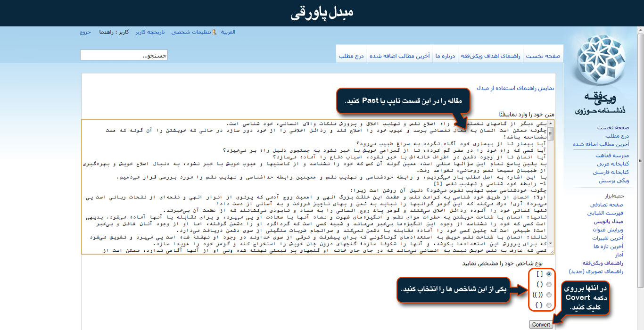644x330 pixels.
Task: Open the درج مطلب tab
Action: coord(351,56)
